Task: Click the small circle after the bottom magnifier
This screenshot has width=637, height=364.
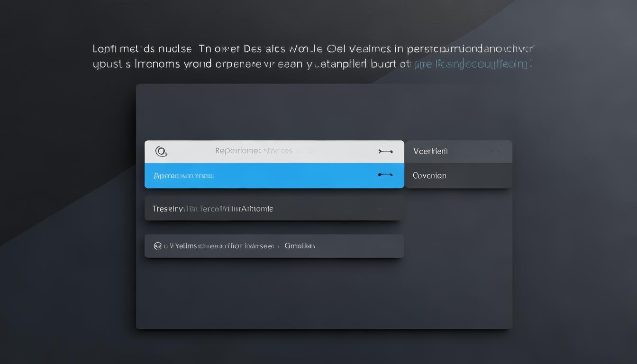Action: click(x=165, y=246)
